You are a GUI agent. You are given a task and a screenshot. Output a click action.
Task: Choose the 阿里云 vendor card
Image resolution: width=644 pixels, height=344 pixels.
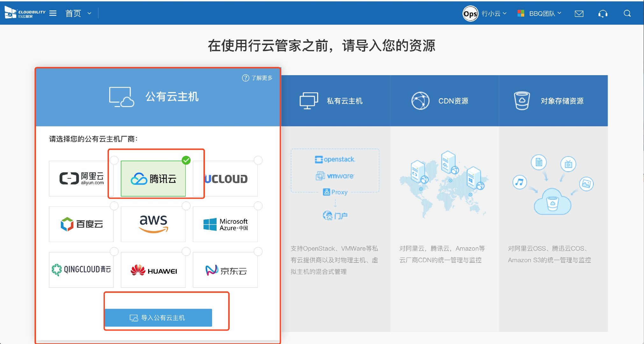81,178
